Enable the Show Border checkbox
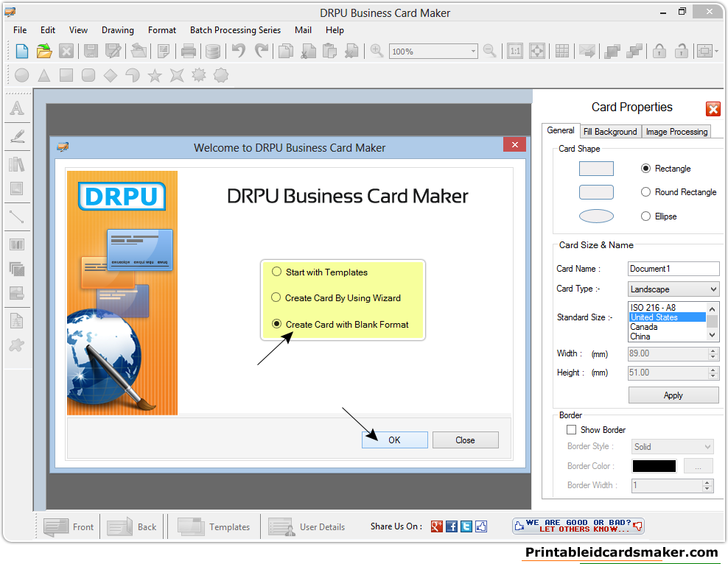 (x=572, y=430)
